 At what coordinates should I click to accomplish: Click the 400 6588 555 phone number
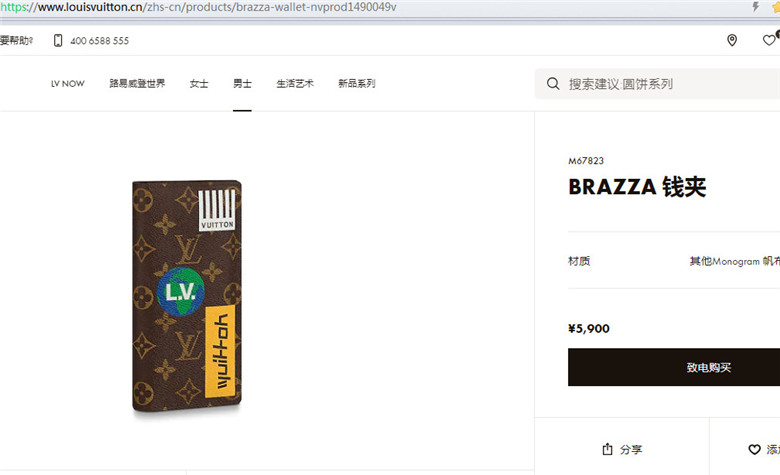(x=99, y=41)
